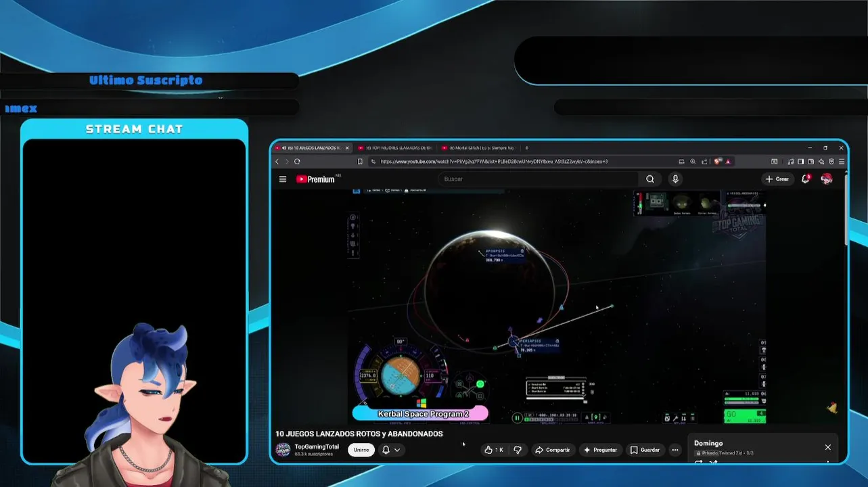Open the Brave wallet icon
Screen dimensions: 868x487
point(811,162)
